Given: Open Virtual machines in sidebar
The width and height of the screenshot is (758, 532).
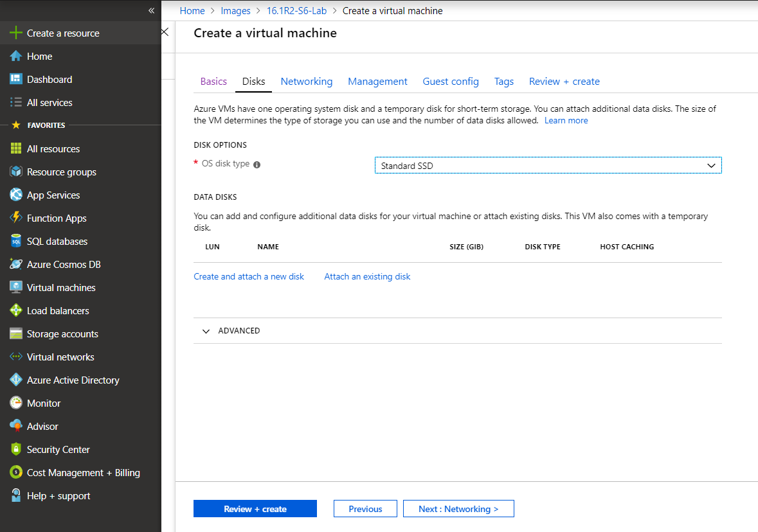Looking at the screenshot, I should pyautogui.click(x=80, y=287).
